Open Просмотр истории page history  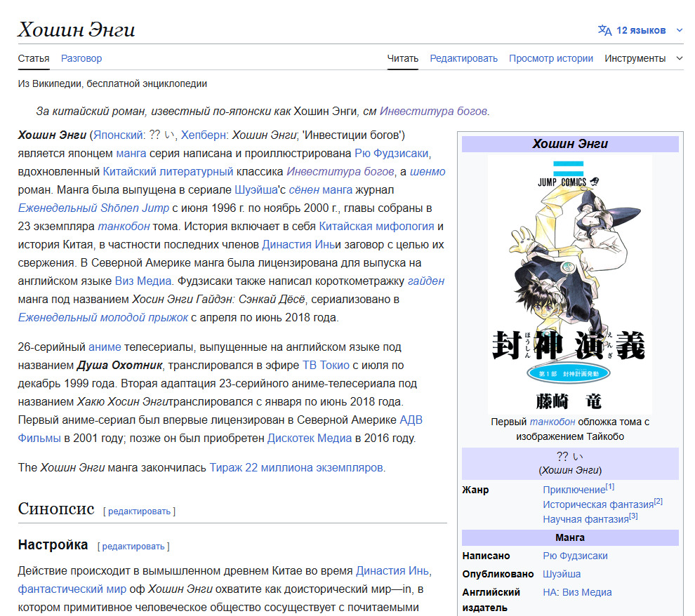tap(550, 58)
